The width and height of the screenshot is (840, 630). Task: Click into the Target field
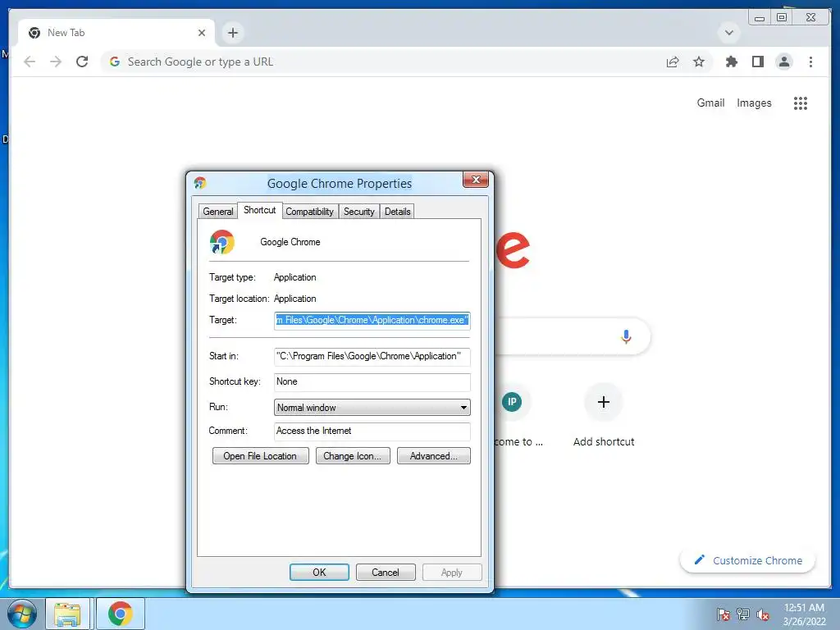click(x=372, y=321)
